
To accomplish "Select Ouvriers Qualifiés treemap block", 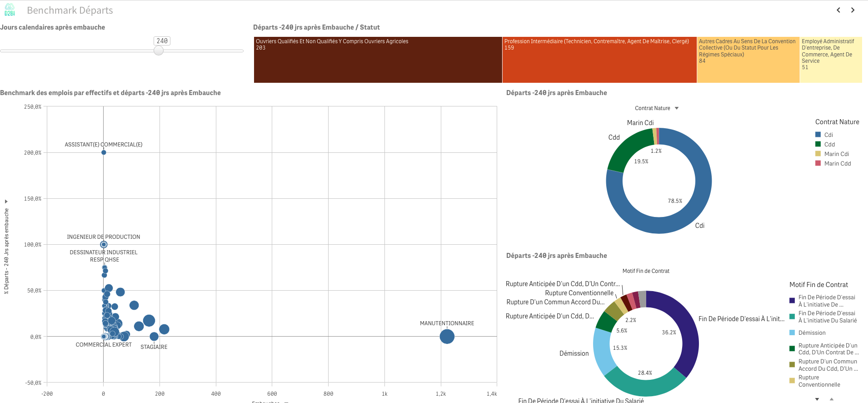I will point(378,60).
